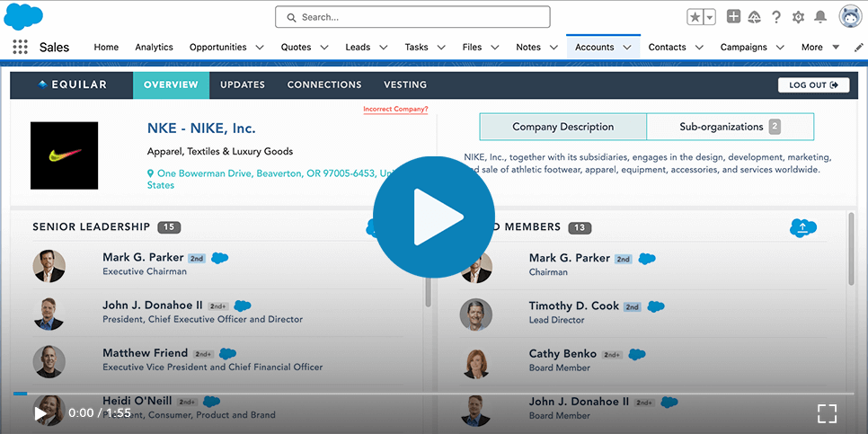The height and width of the screenshot is (434, 868).
Task: Expand the favorites list dropdown arrow
Action: (710, 17)
